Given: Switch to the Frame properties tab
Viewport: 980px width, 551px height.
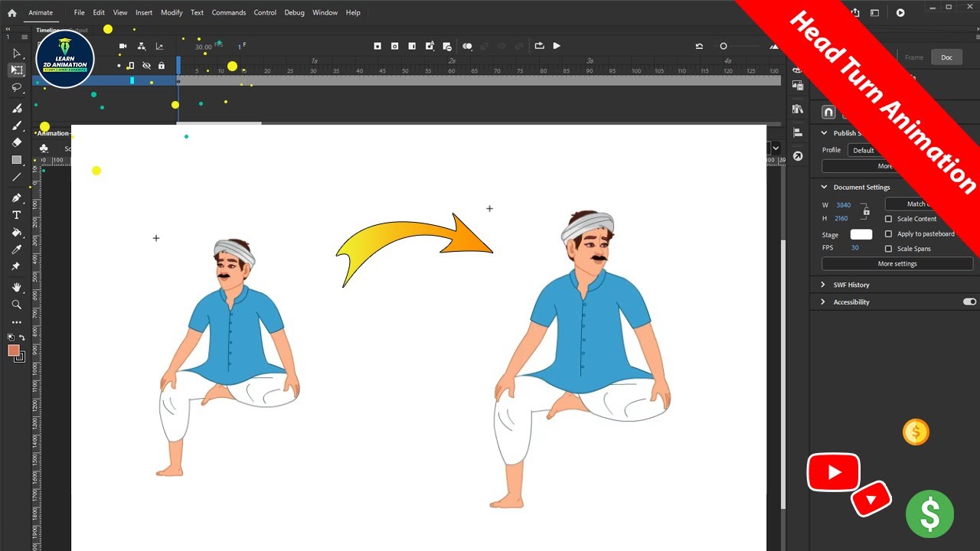Looking at the screenshot, I should (914, 57).
